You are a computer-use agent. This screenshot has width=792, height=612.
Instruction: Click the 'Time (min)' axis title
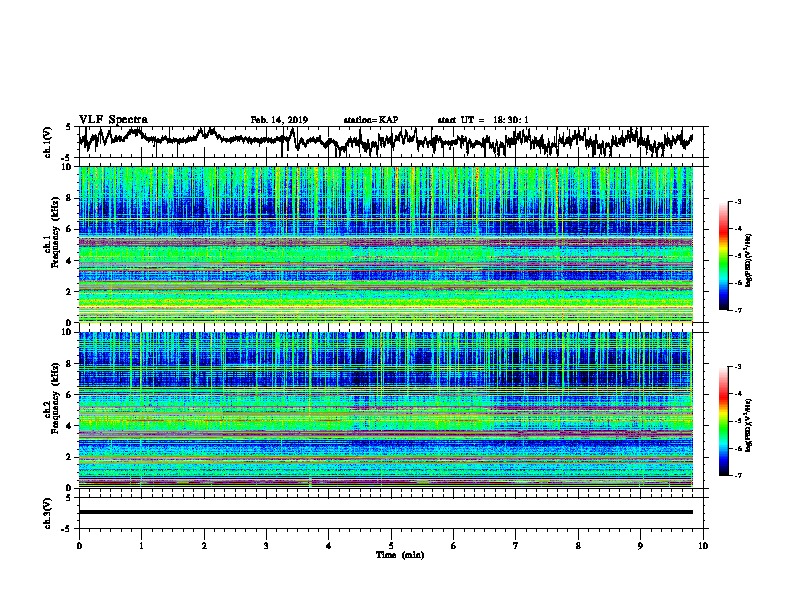(x=400, y=555)
